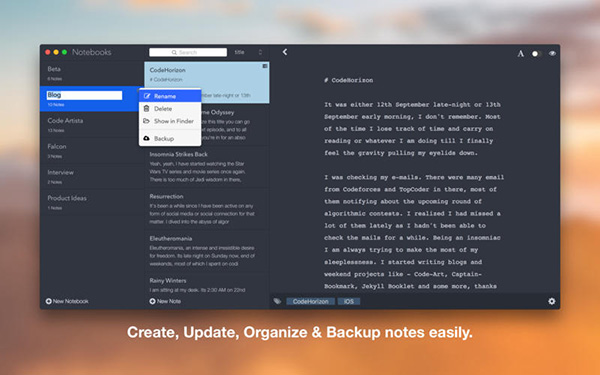Open font settings with the A icon
600x375 pixels.
click(x=520, y=54)
